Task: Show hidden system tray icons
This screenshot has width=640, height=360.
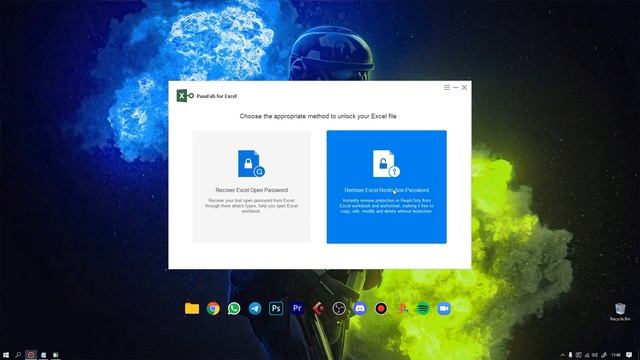Action: coord(562,355)
